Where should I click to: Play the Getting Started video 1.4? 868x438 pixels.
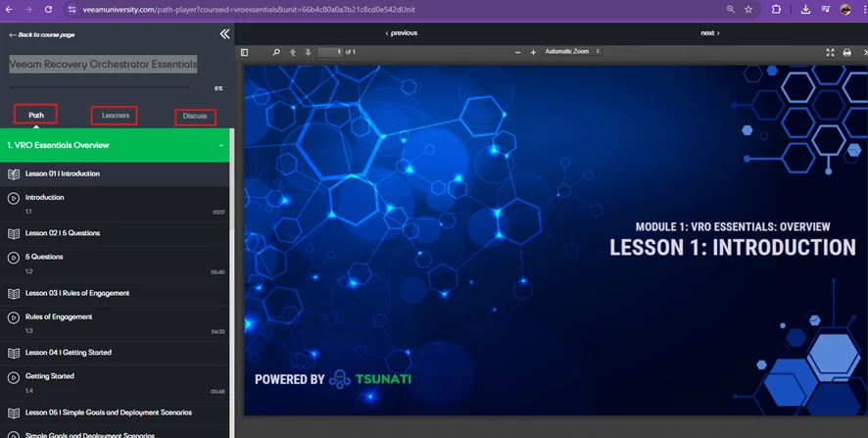pyautogui.click(x=115, y=382)
